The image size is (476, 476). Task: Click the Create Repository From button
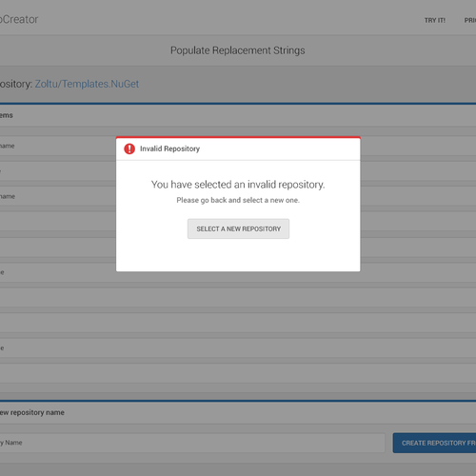pyautogui.click(x=434, y=443)
